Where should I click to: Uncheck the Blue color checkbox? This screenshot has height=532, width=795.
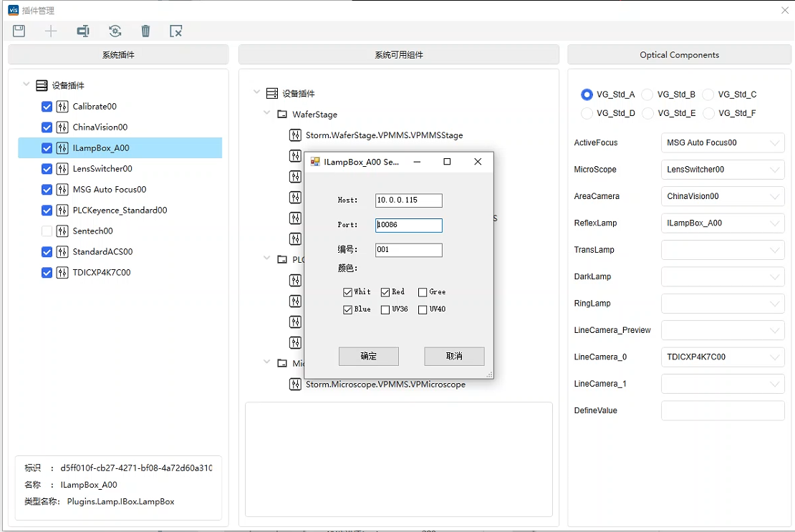(348, 310)
